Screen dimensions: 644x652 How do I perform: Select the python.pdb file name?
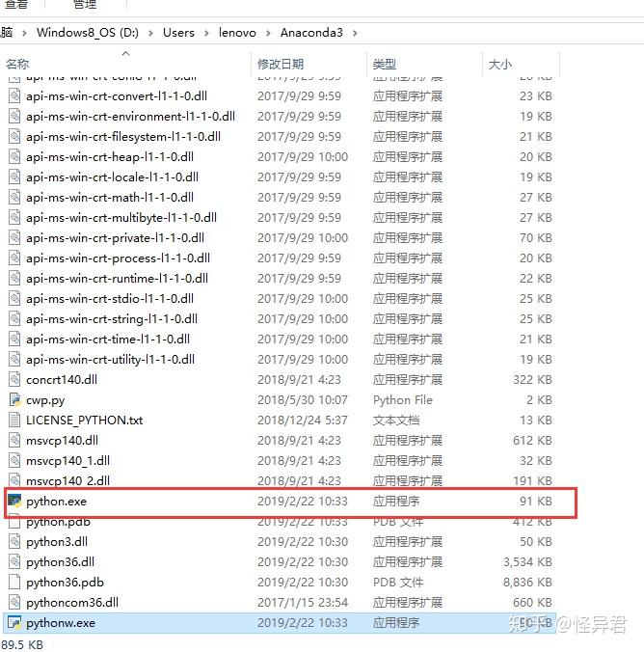pyautogui.click(x=58, y=522)
